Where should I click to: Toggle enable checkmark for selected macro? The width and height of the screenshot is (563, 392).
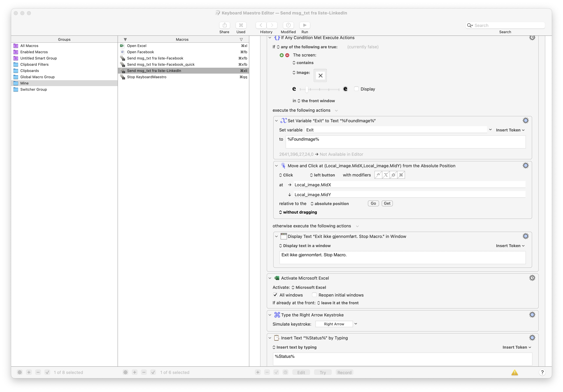(x=153, y=372)
